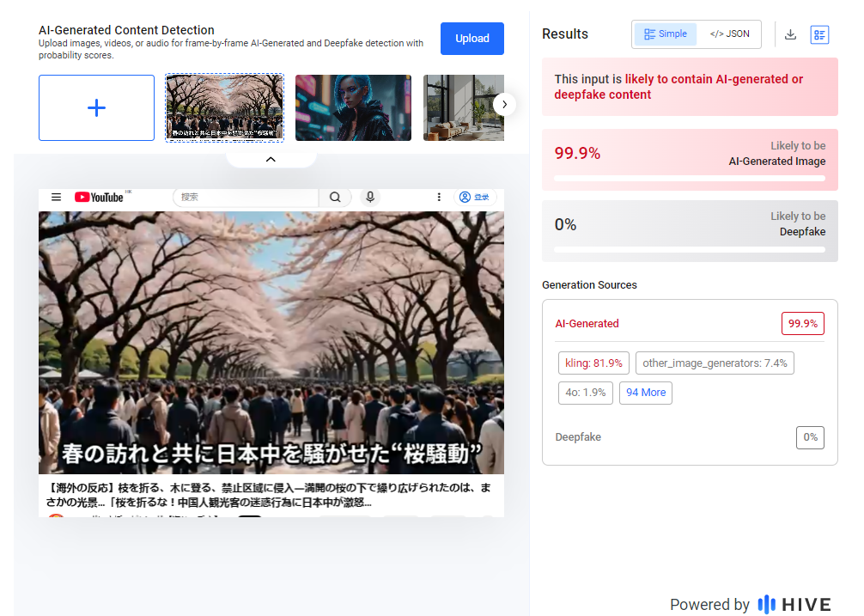Click the right arrow to see more samples
The height and width of the screenshot is (616, 864).
pyautogui.click(x=504, y=104)
